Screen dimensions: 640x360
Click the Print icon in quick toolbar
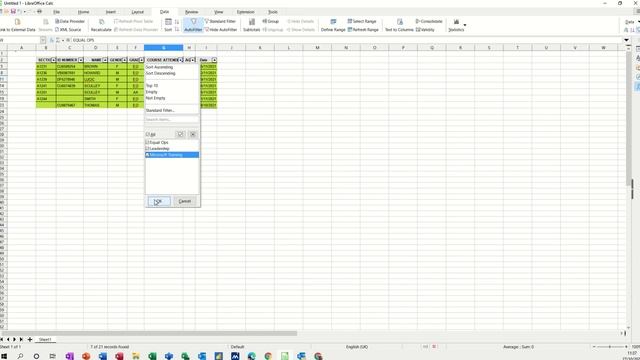[40, 11]
